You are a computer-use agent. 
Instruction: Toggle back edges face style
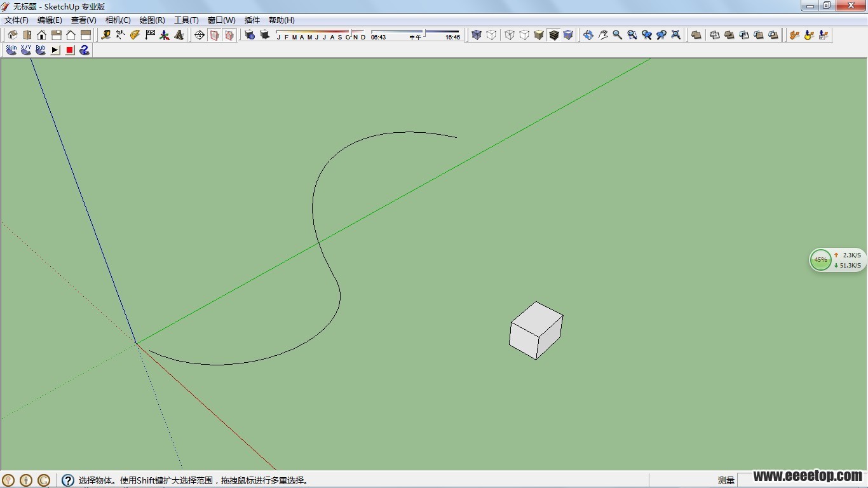491,35
